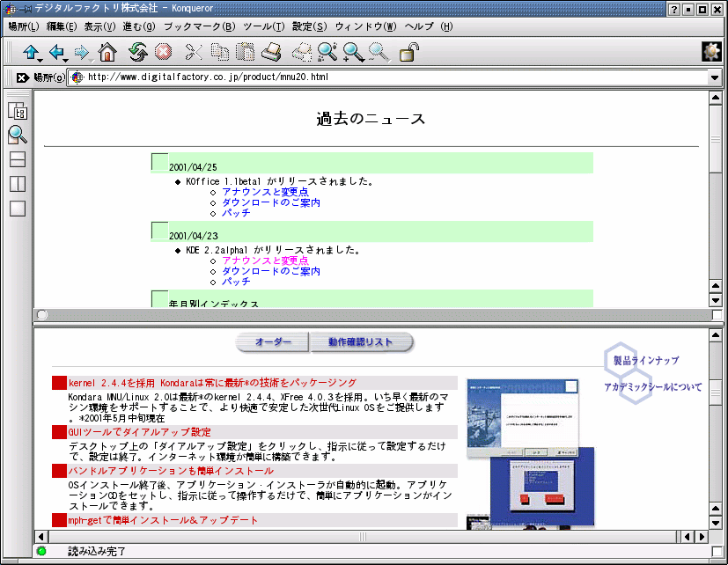The height and width of the screenshot is (565, 728).
Task: Toggle the lower view link checkbox
Action: pos(717,551)
